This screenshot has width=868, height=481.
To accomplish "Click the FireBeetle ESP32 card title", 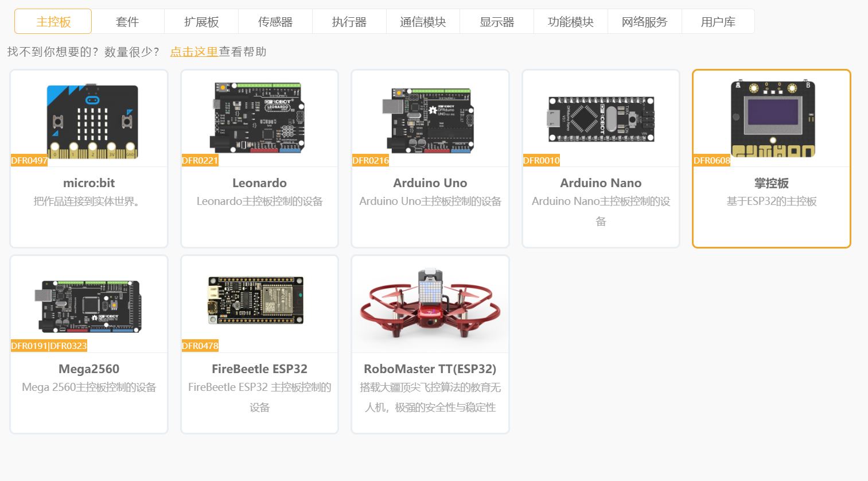I will pos(259,369).
